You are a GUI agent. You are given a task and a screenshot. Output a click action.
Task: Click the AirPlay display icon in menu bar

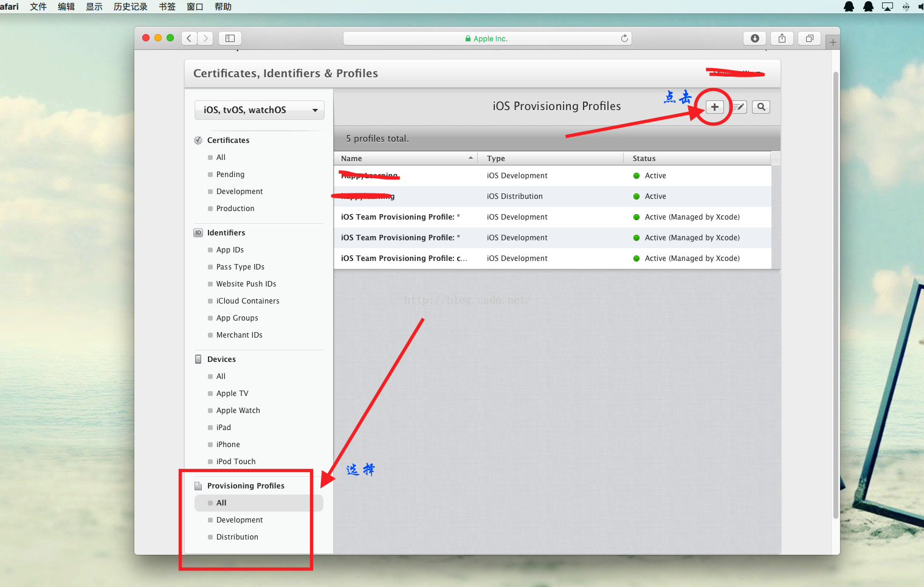[888, 7]
